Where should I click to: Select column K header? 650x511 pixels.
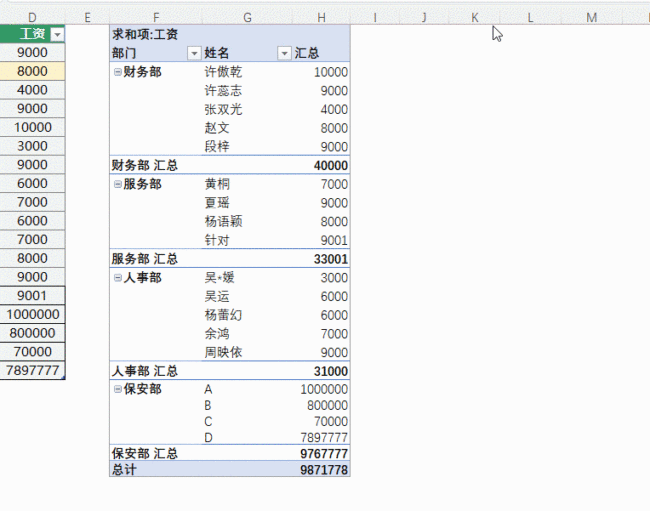click(x=474, y=16)
